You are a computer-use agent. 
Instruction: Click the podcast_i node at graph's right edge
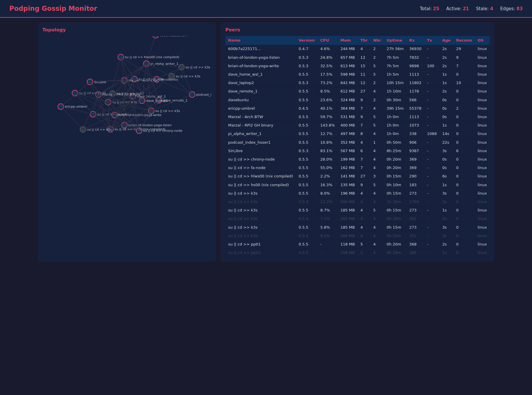click(x=192, y=95)
